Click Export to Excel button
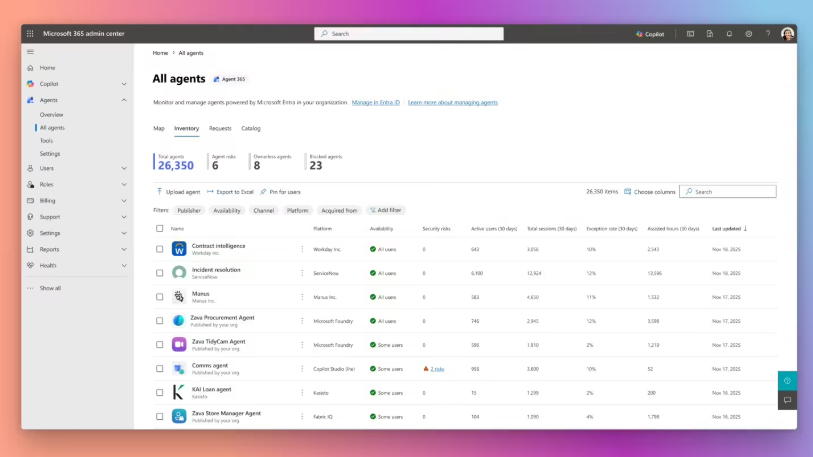 point(230,191)
